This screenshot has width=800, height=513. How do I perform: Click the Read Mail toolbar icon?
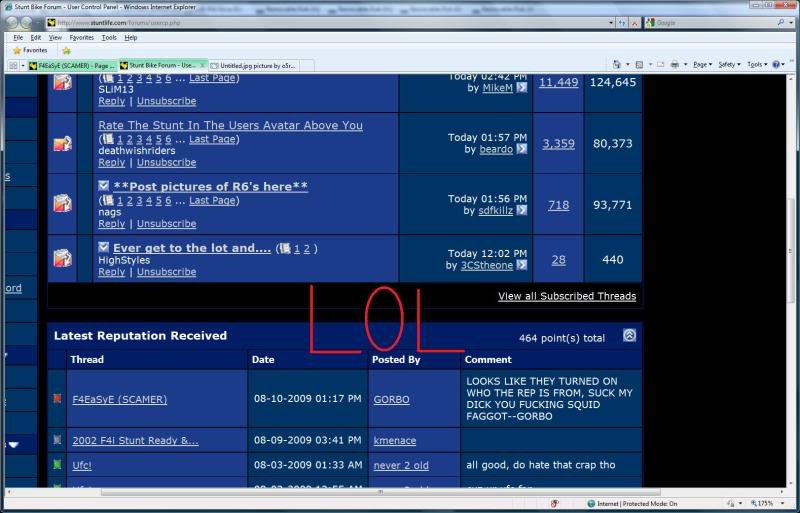pos(660,64)
